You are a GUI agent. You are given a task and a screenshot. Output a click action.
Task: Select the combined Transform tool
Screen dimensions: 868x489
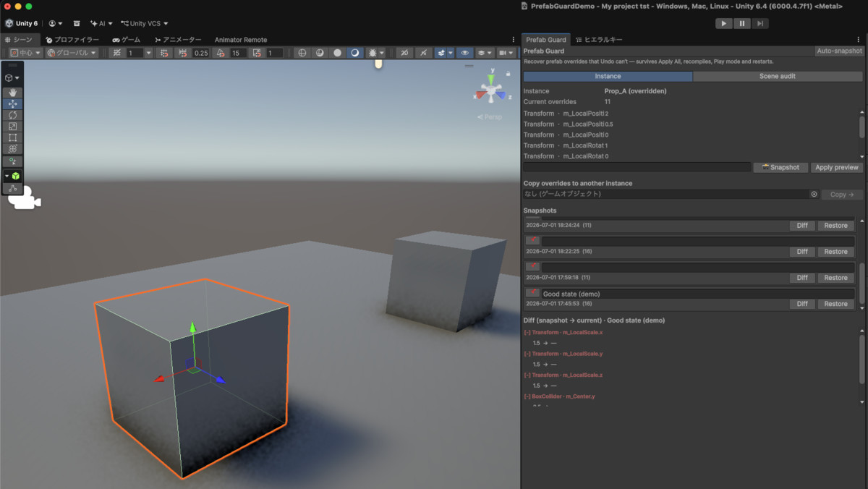12,148
